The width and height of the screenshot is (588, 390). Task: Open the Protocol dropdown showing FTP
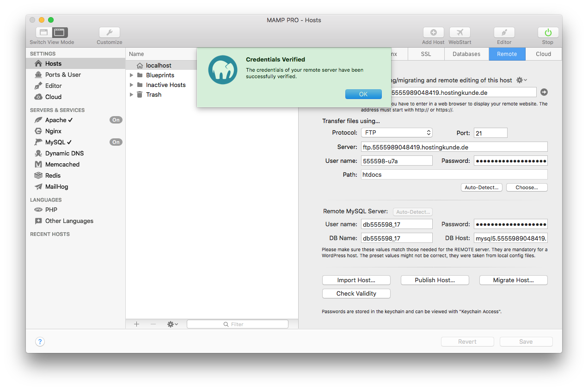tap(397, 132)
